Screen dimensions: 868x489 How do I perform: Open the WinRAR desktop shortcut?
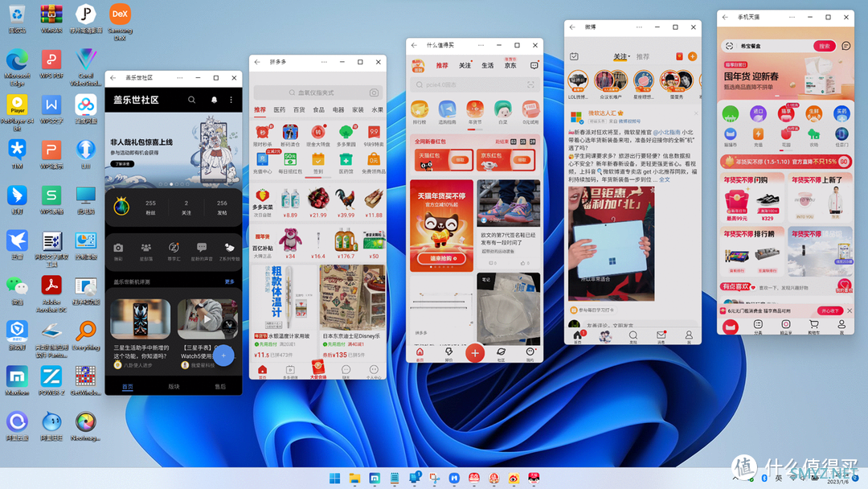[x=51, y=18]
